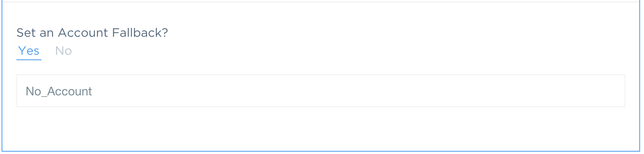Click the 'Set an Account Fallback?' label

92,32
